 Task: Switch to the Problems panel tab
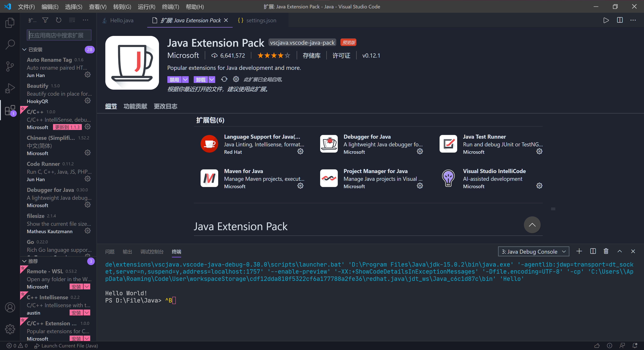110,252
